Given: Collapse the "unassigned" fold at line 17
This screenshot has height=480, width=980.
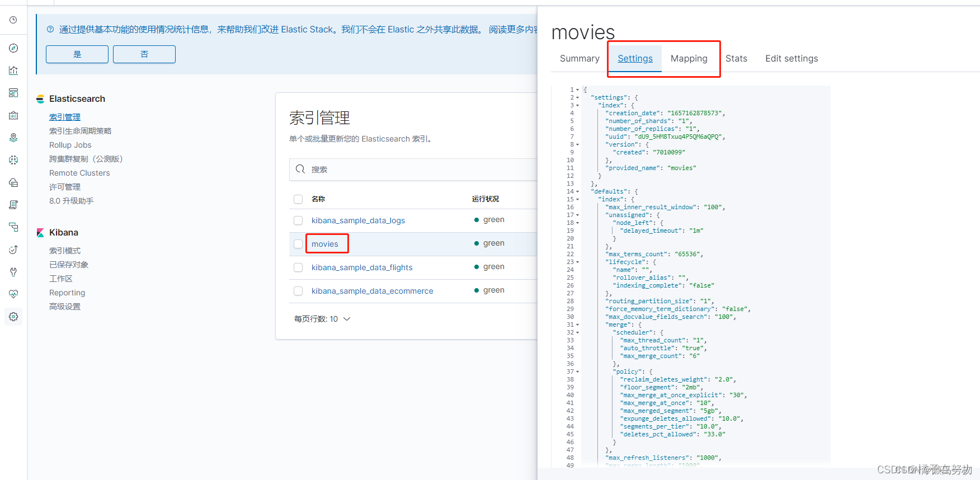Looking at the screenshot, I should pos(578,215).
